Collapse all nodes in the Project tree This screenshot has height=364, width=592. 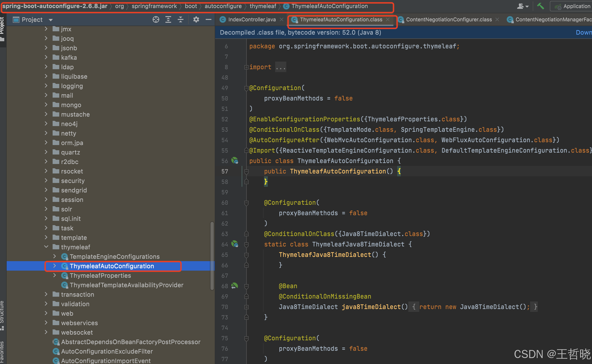tap(180, 19)
